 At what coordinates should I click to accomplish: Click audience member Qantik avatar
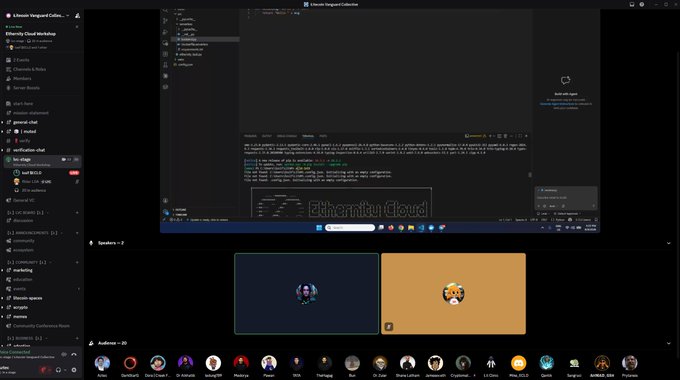point(546,363)
